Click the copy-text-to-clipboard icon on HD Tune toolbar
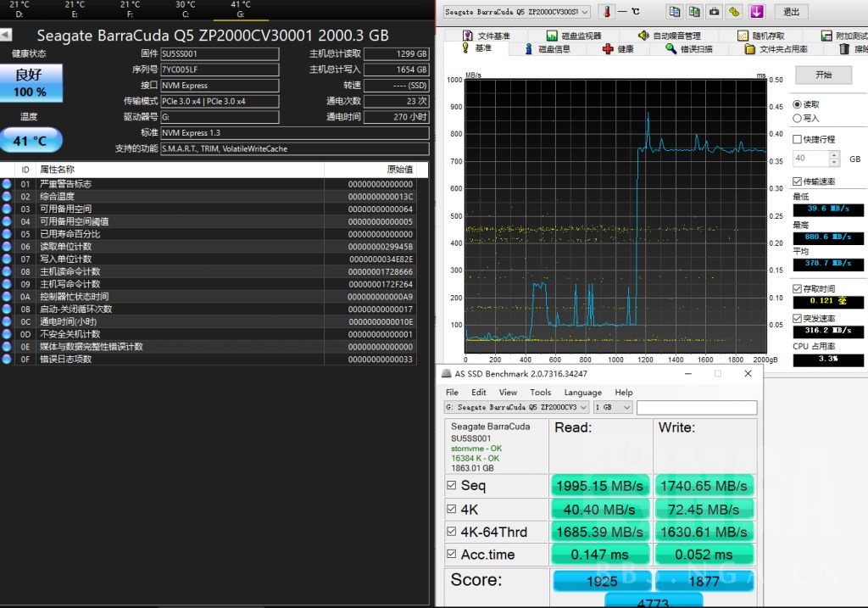Image resolution: width=868 pixels, height=608 pixels. [674, 12]
